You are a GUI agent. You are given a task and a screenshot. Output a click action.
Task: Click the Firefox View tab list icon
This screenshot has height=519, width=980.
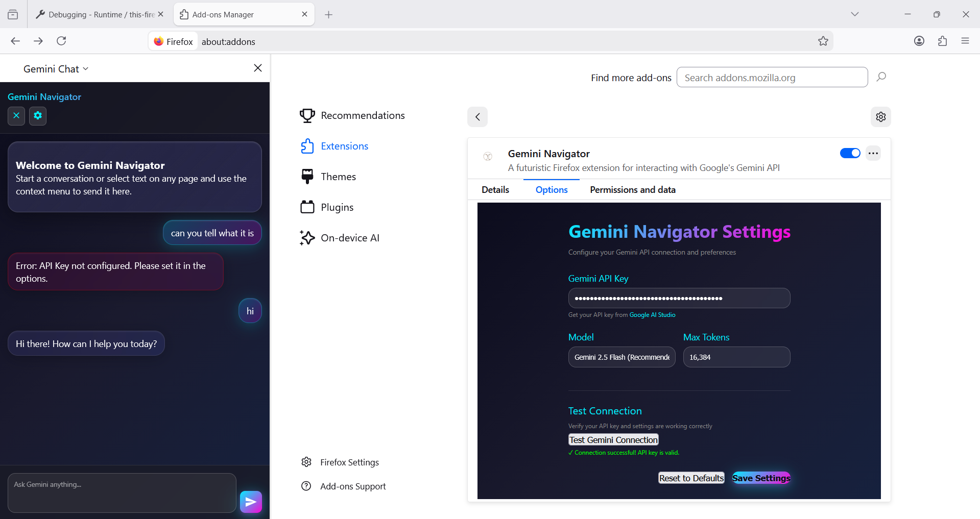coord(13,14)
